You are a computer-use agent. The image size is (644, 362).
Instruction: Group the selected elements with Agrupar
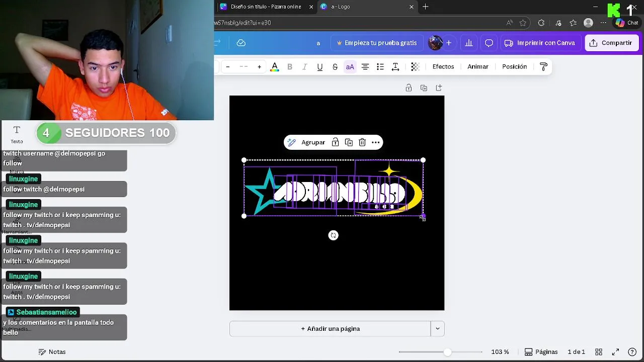tap(313, 142)
